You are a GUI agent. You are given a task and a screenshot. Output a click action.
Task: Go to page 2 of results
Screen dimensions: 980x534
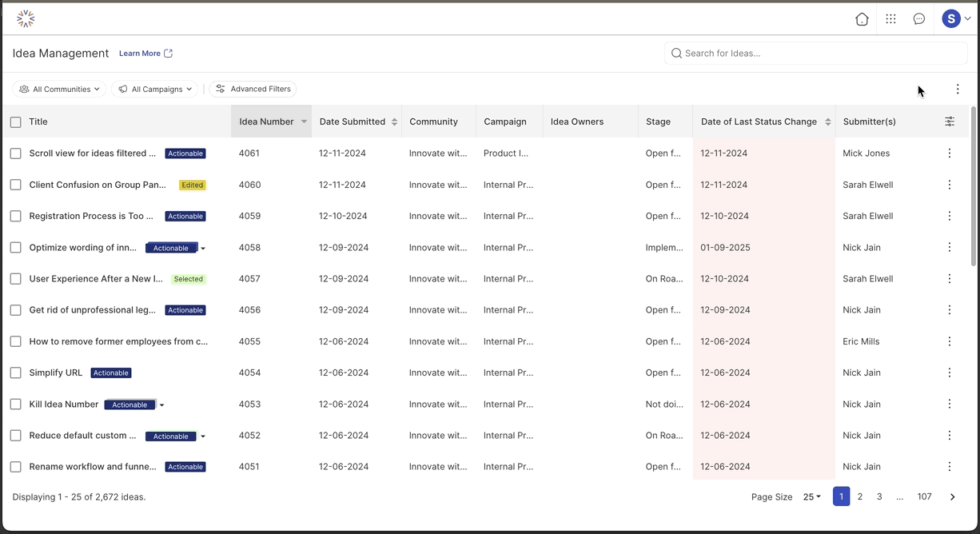(x=860, y=497)
